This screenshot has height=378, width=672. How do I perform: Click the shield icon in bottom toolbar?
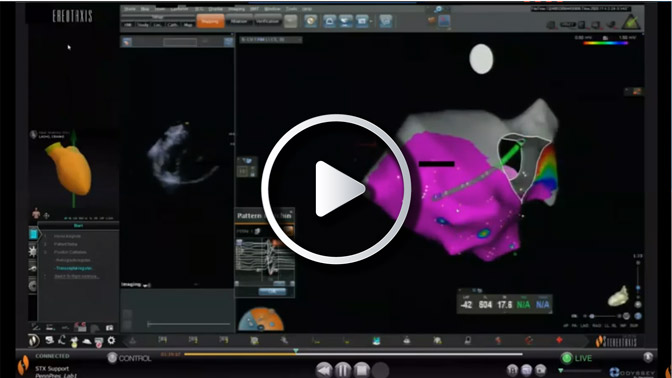pyautogui.click(x=99, y=342)
